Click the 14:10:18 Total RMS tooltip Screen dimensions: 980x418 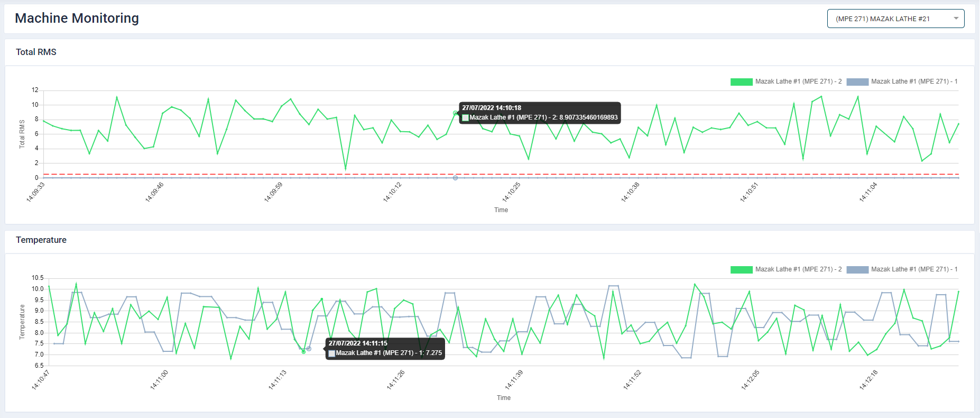pyautogui.click(x=539, y=113)
